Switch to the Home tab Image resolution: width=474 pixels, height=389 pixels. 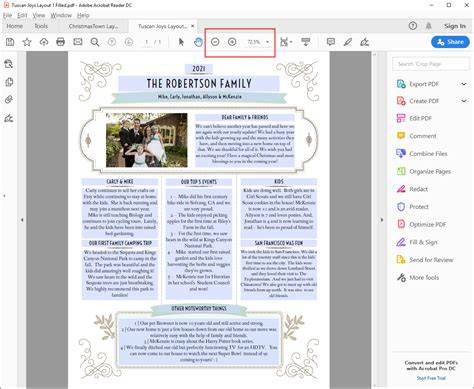[15, 26]
